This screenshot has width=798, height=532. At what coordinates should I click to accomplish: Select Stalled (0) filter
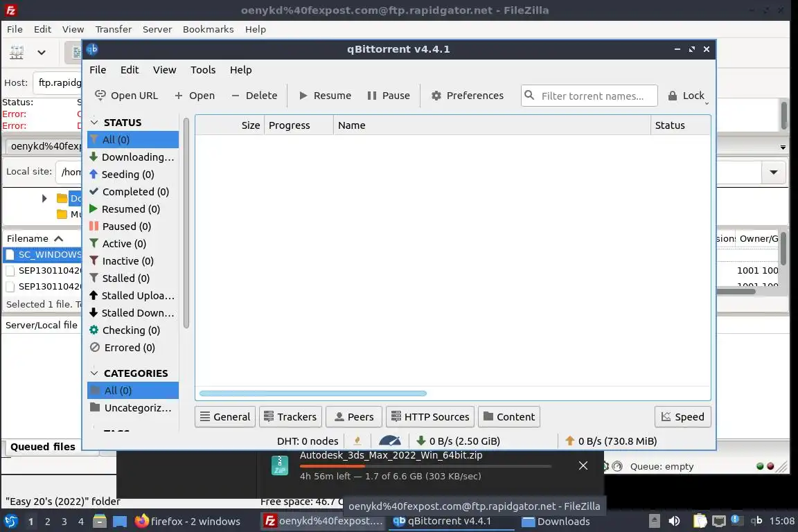coord(133,278)
